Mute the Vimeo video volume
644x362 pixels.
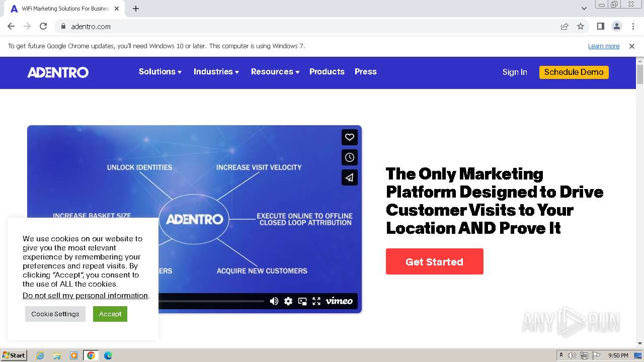pyautogui.click(x=274, y=301)
